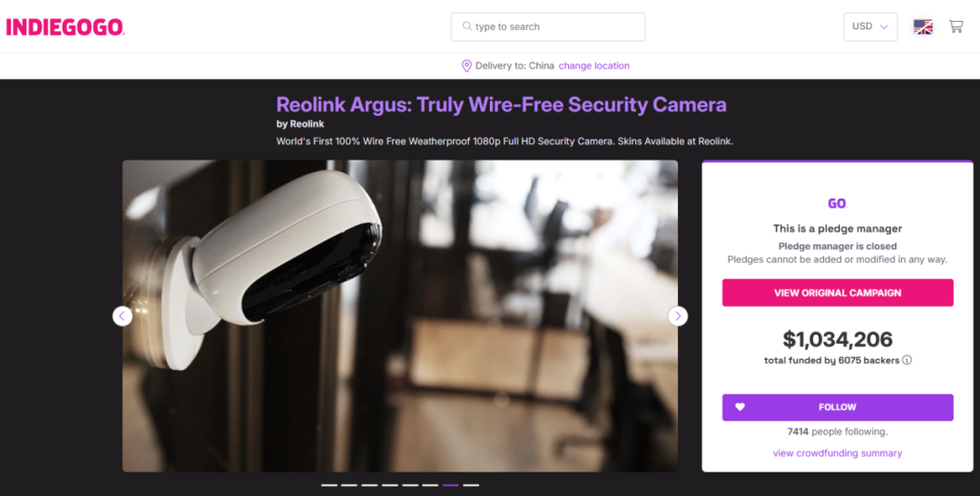980x496 pixels.
Task: Show the next carousel image
Action: 678,316
